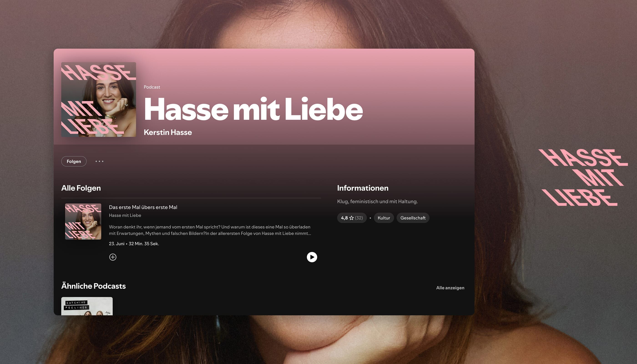The width and height of the screenshot is (637, 364).
Task: Select the Alle Folgen section heading
Action: click(81, 188)
